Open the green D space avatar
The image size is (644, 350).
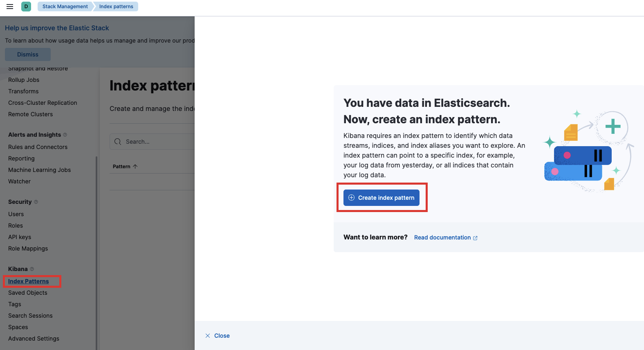coord(26,7)
